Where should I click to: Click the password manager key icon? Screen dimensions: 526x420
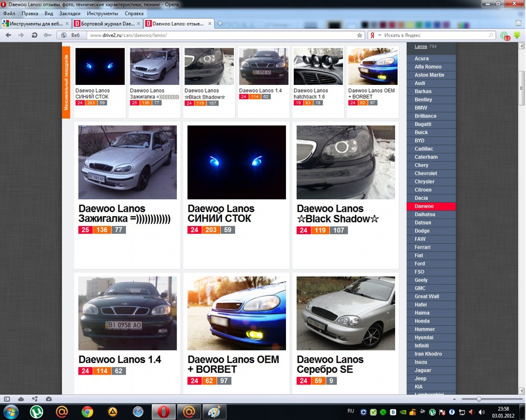(48, 35)
